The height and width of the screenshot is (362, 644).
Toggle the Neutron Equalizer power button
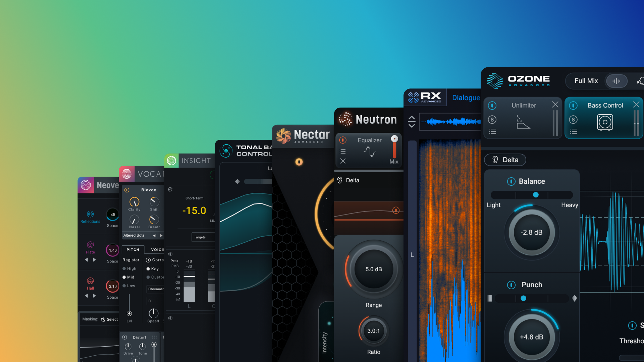343,140
